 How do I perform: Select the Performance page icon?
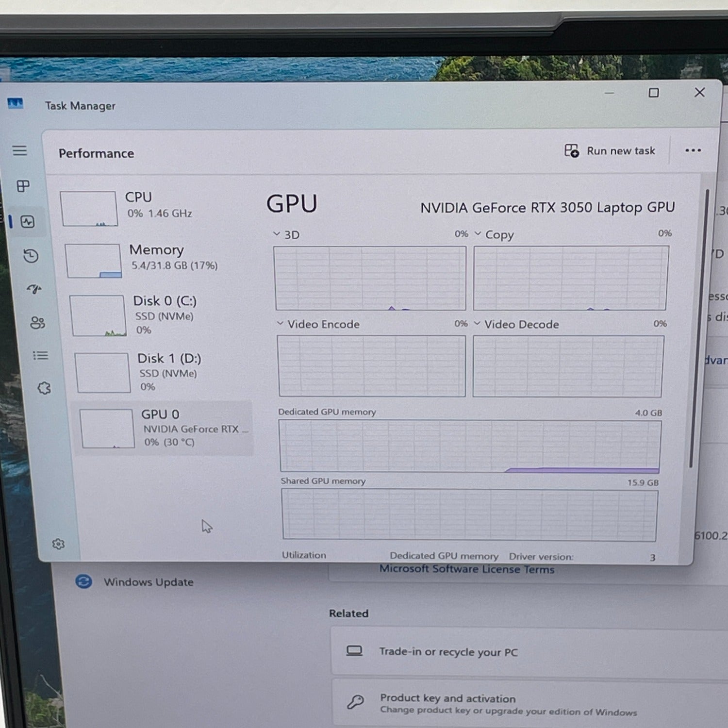click(28, 222)
